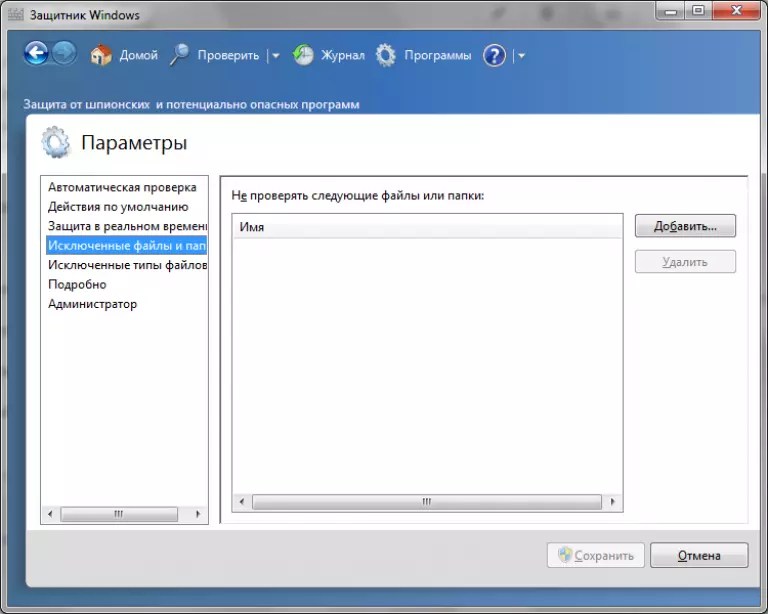Go back with the blue back arrow
The image size is (768, 614).
[x=36, y=53]
